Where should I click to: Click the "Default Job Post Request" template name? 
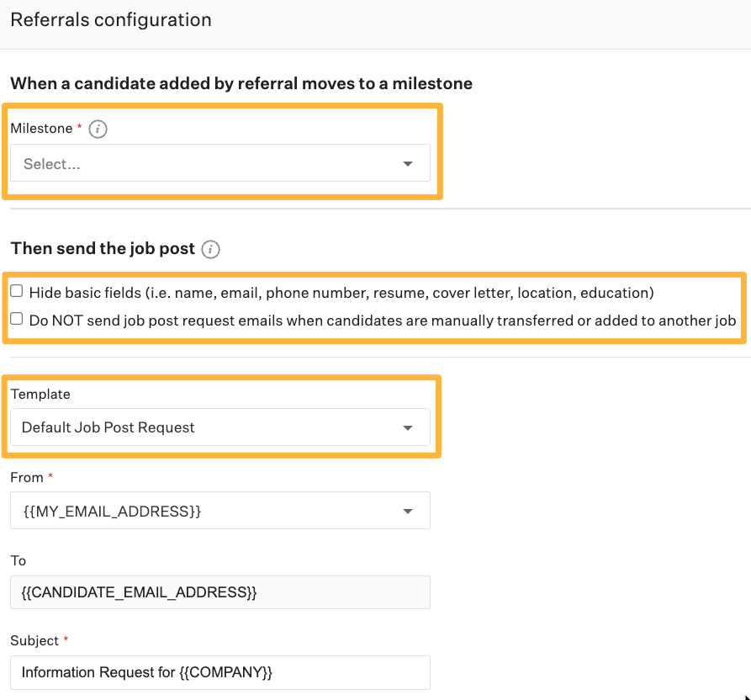click(x=108, y=427)
